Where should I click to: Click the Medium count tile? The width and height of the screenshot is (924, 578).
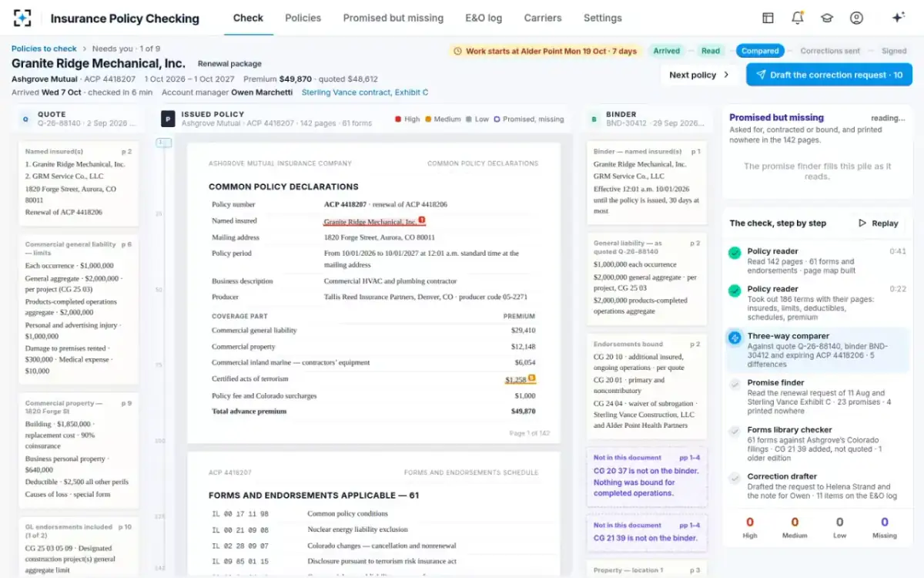pos(795,527)
